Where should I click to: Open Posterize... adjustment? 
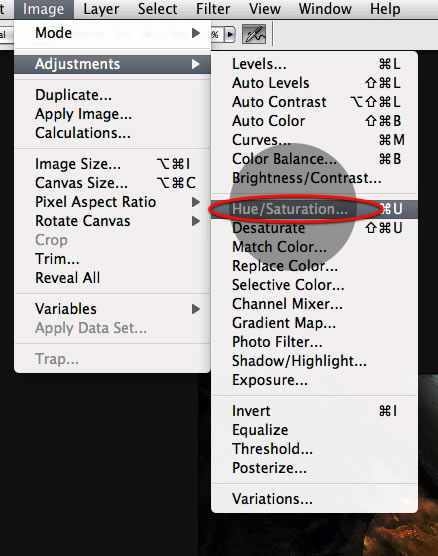point(314,468)
